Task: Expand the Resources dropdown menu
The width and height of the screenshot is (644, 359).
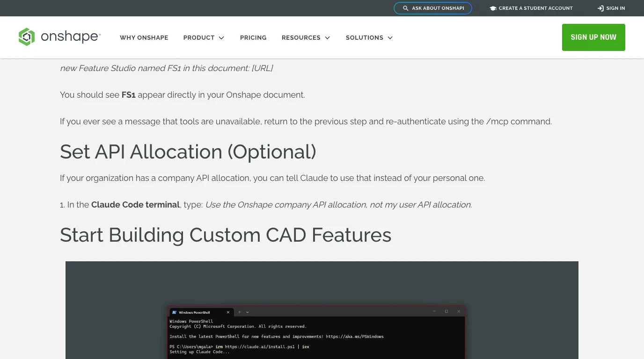Action: click(306, 37)
